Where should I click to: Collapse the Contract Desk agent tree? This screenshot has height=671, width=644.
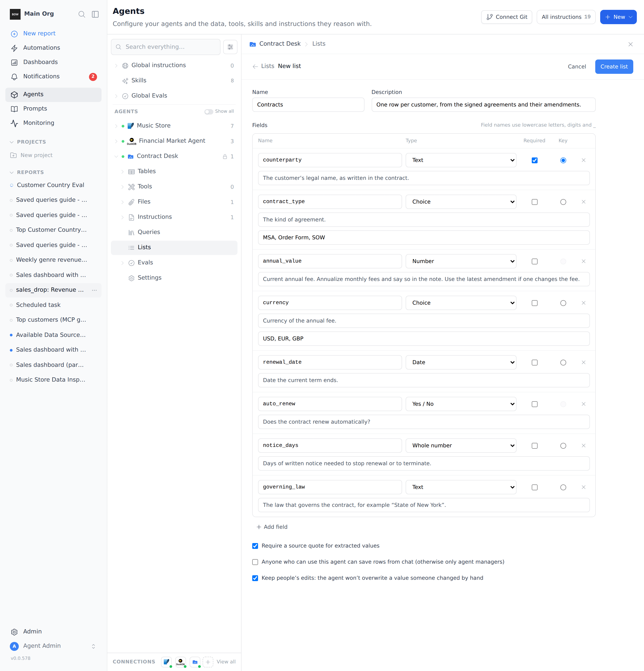click(x=116, y=156)
